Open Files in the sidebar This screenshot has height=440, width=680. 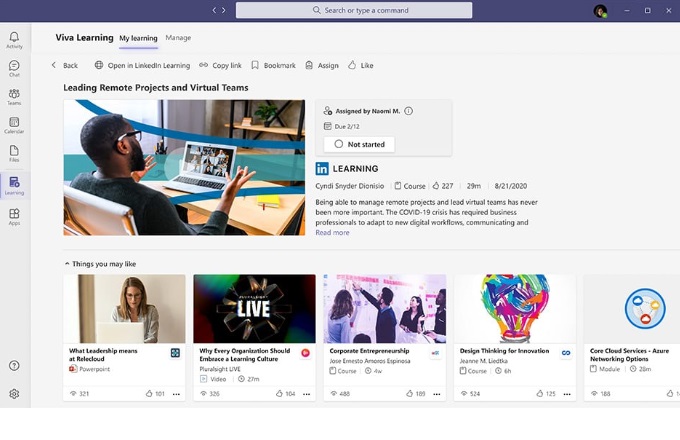click(14, 153)
